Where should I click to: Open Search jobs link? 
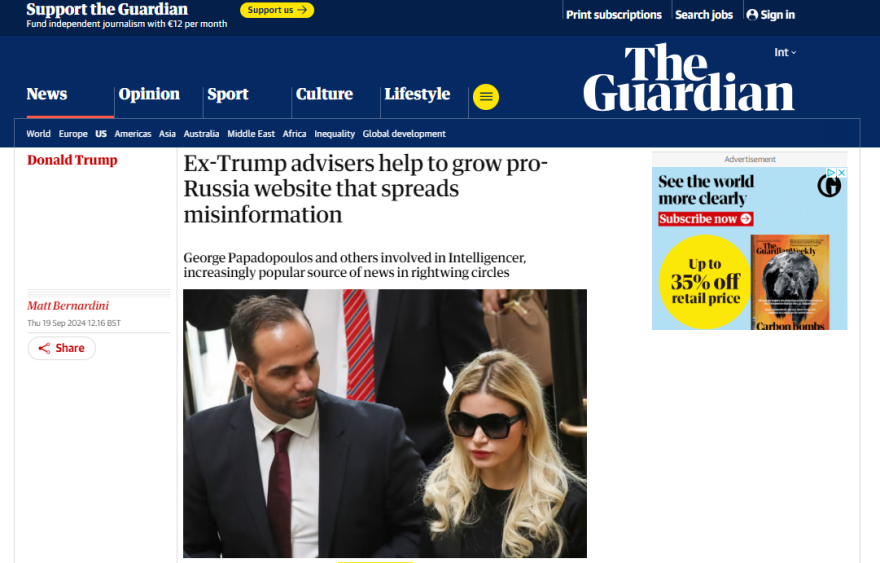click(704, 15)
